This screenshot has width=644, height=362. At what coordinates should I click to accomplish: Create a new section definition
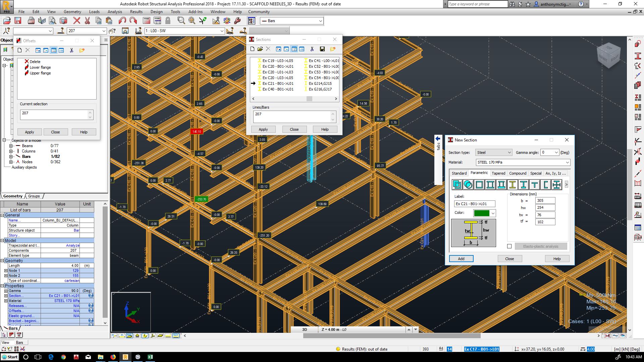(x=252, y=49)
